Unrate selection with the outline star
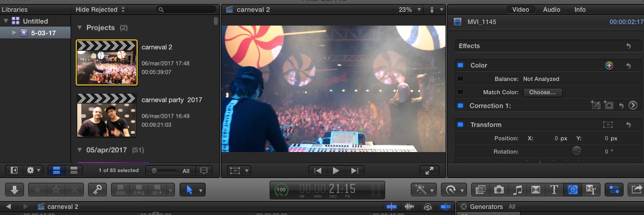The image size is (644, 215). 56,190
